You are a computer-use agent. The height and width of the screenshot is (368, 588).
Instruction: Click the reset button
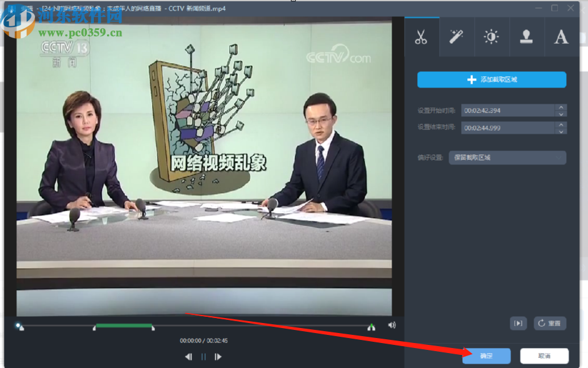[x=550, y=323]
